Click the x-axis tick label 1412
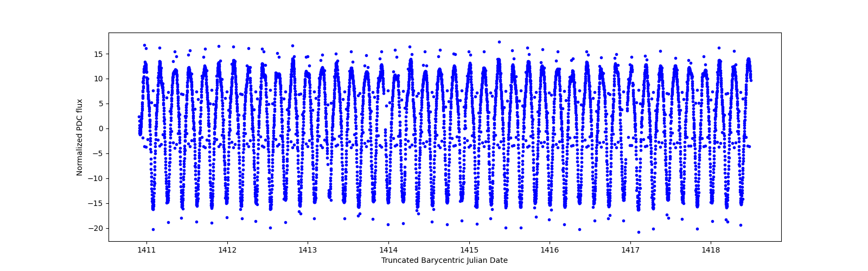868x271 pixels. [x=227, y=250]
